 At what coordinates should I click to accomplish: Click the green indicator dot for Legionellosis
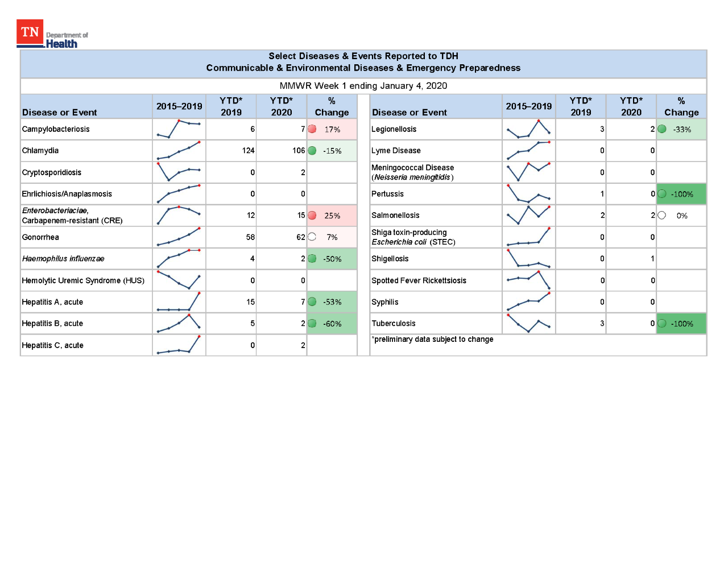click(x=662, y=129)
